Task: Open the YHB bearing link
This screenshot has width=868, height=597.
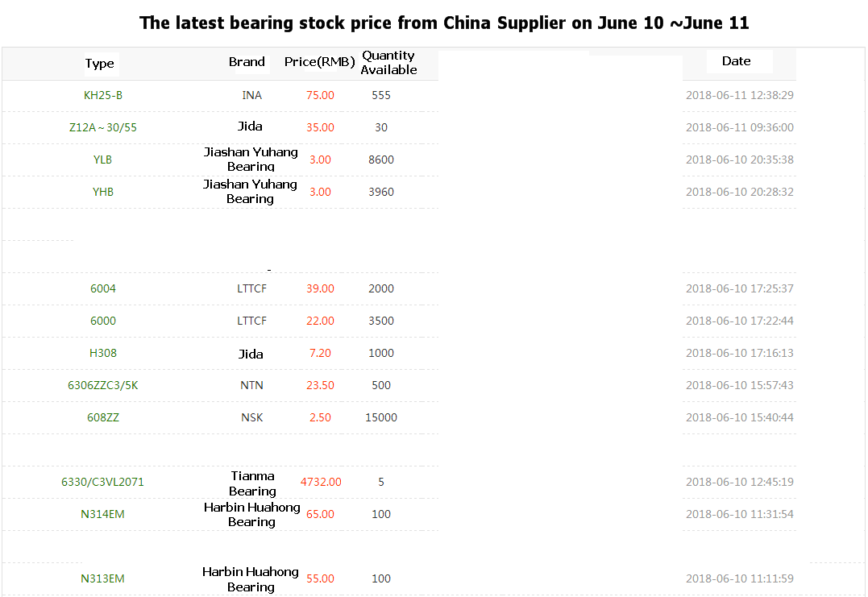Action: coord(103,192)
